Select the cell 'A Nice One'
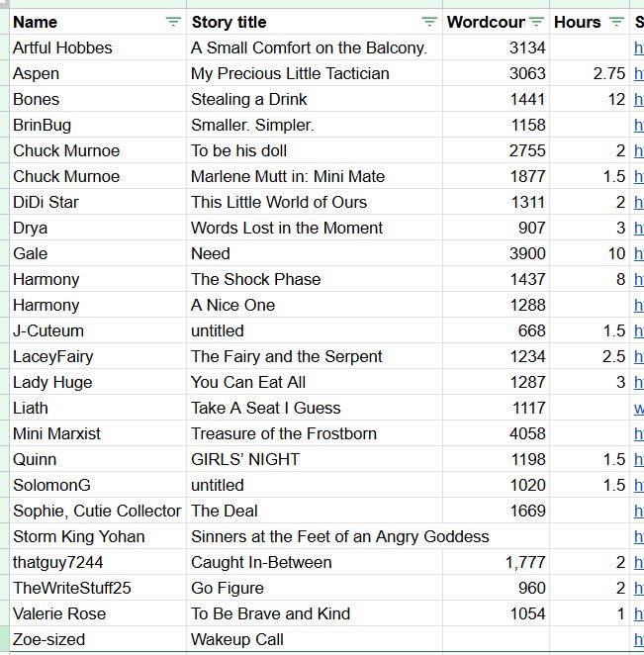Screen dimensions: 644x655 (x=315, y=305)
